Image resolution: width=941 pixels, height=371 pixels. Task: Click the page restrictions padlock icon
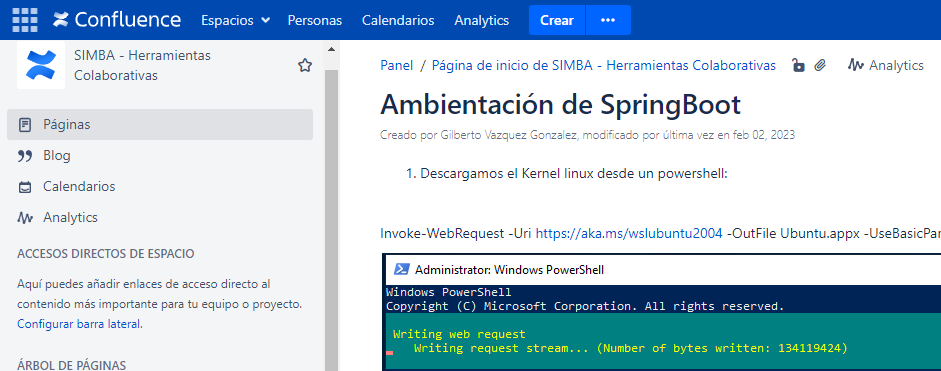798,65
